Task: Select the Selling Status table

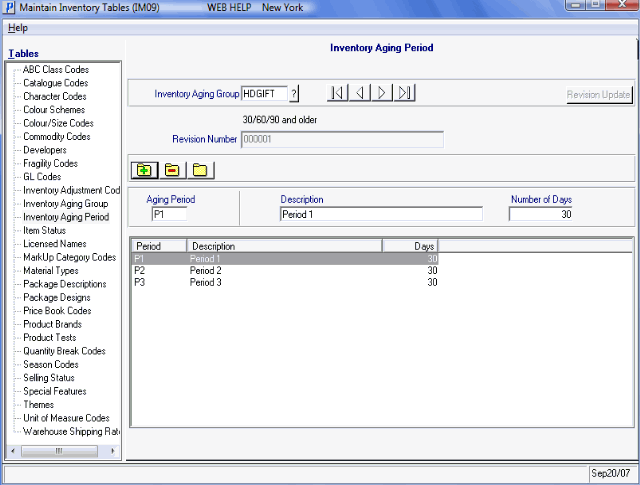Action: pyautogui.click(x=49, y=378)
